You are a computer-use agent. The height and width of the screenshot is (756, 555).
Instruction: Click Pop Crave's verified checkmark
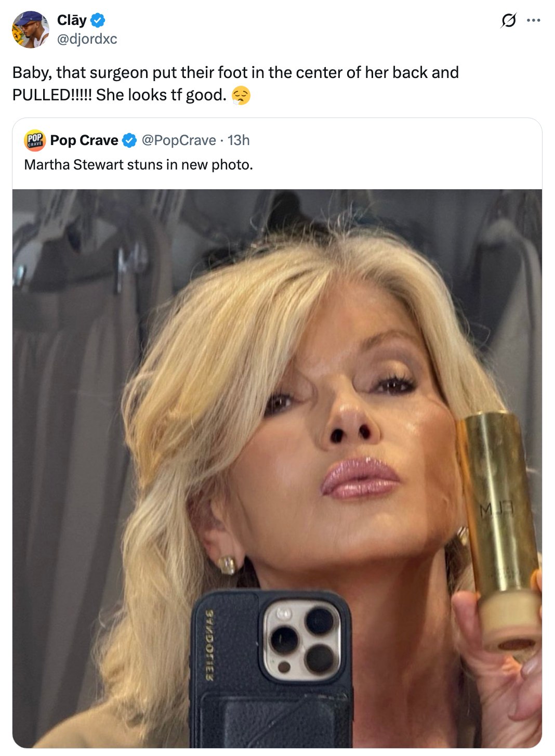pyautogui.click(x=129, y=140)
